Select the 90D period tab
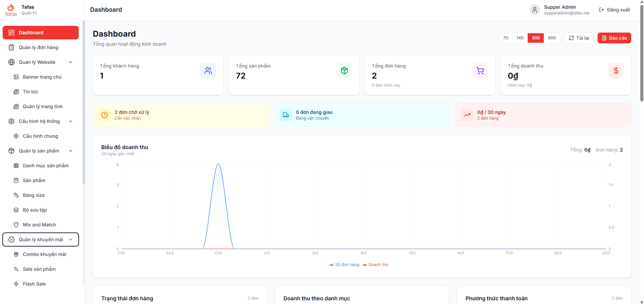The height and width of the screenshot is (304, 644). pyautogui.click(x=552, y=38)
